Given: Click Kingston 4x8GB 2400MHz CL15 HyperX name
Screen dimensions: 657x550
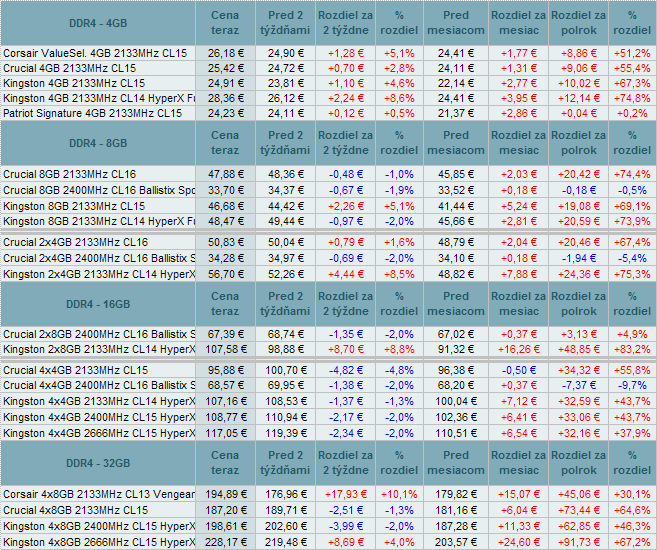Looking at the screenshot, I should click(x=99, y=526).
